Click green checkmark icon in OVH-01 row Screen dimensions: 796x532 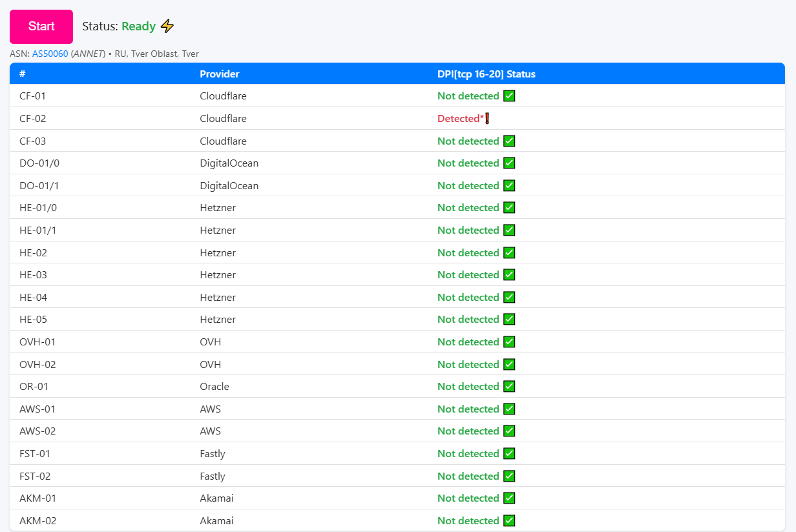(x=509, y=342)
